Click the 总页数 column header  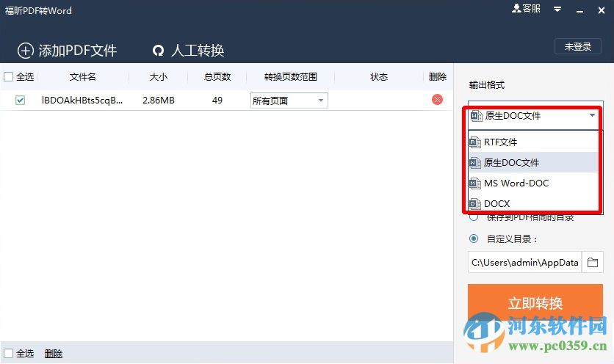click(x=217, y=77)
